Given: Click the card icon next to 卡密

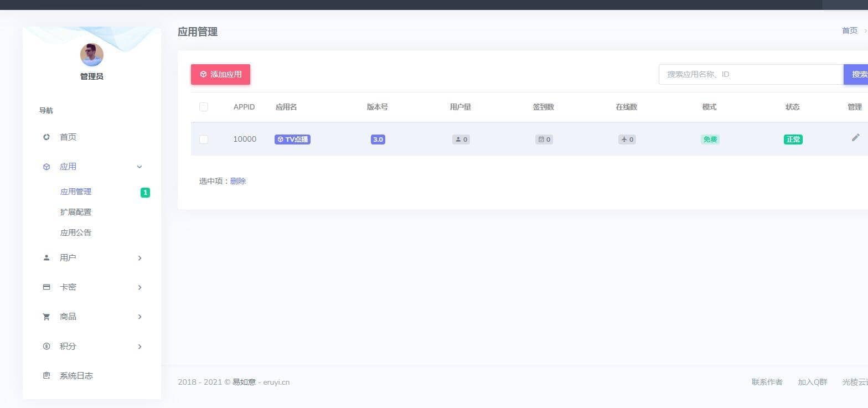Looking at the screenshot, I should click(x=46, y=287).
